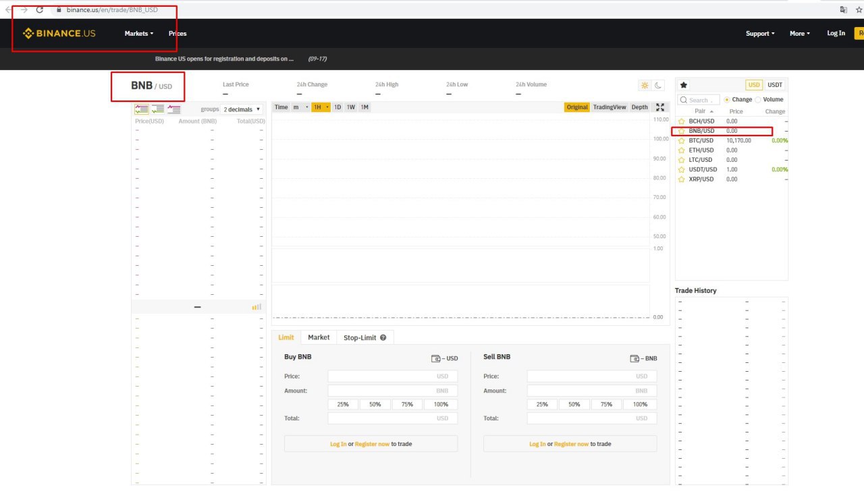Favorite the BCH/USD pair star
Screen dimensions: 864x504
pyautogui.click(x=682, y=121)
